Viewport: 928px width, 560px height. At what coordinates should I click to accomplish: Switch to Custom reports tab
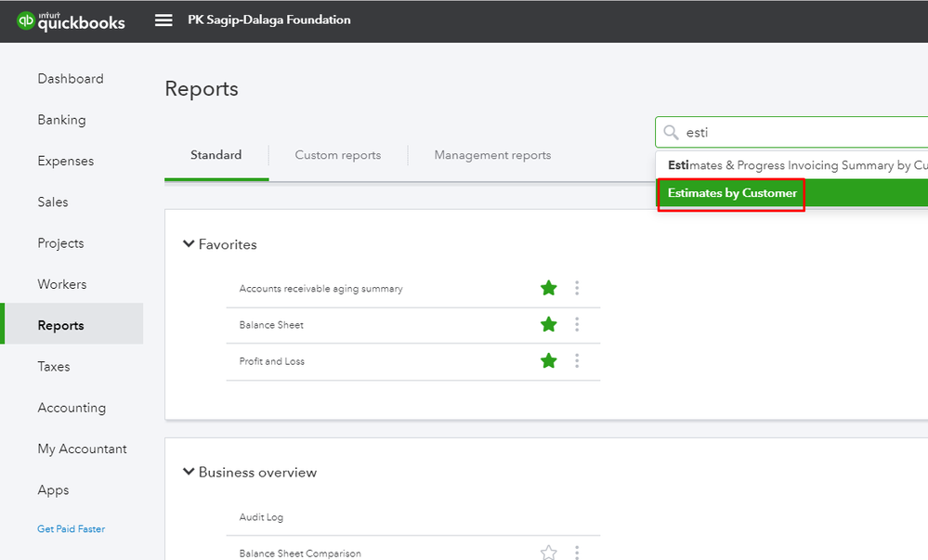pyautogui.click(x=337, y=155)
